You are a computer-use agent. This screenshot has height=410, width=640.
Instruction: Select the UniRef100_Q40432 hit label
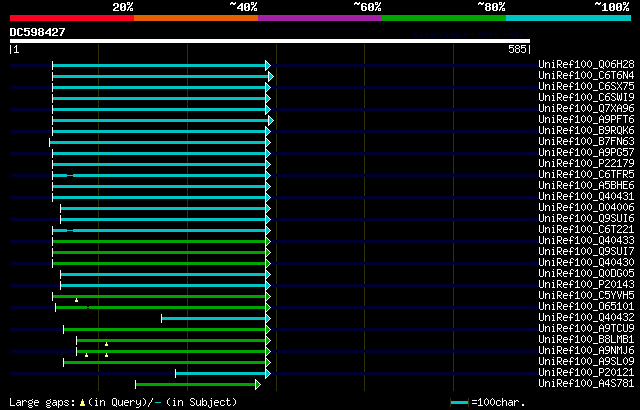pyautogui.click(x=587, y=318)
